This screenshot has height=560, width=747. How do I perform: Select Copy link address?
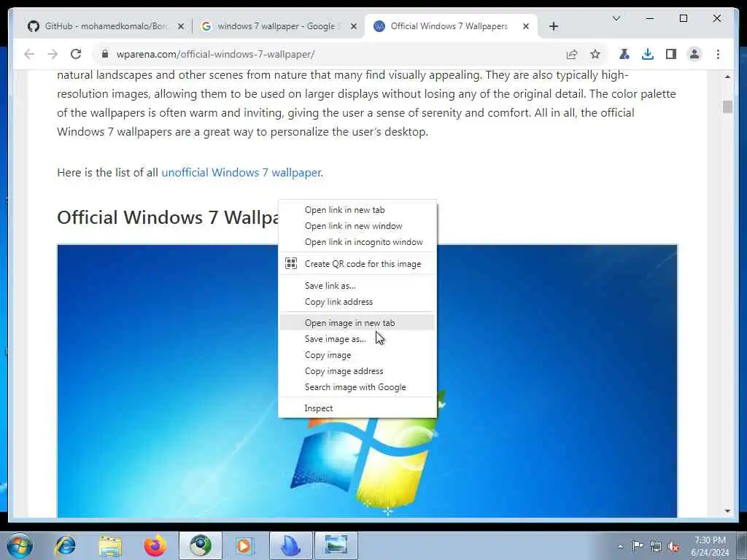[357, 302]
